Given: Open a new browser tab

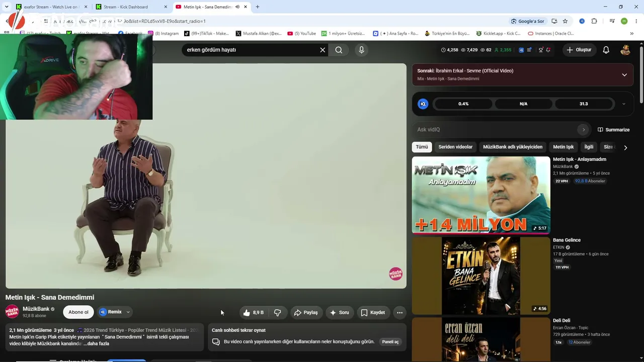Looking at the screenshot, I should [x=257, y=7].
